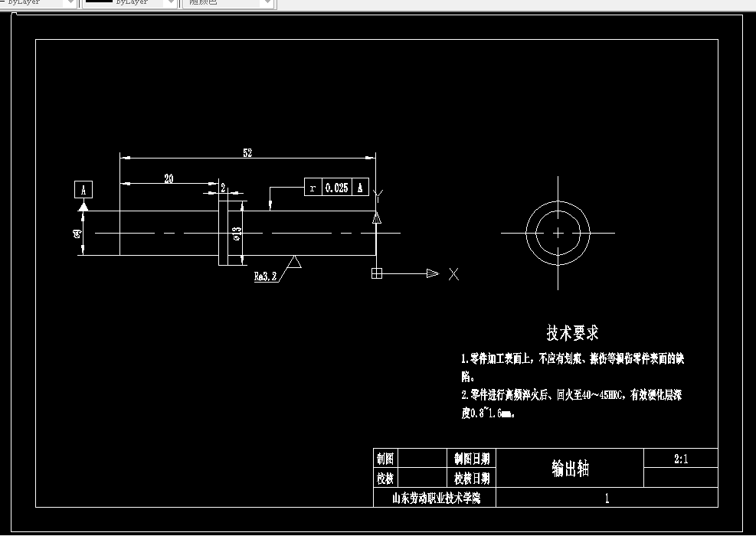Select technical requirement line starting '1.零件加工表面上'

[x=572, y=358]
